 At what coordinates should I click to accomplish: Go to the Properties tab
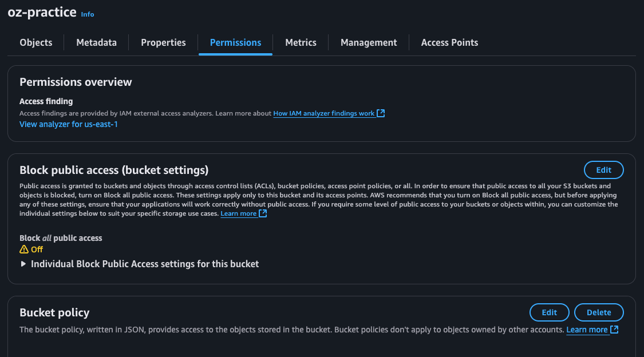(163, 42)
